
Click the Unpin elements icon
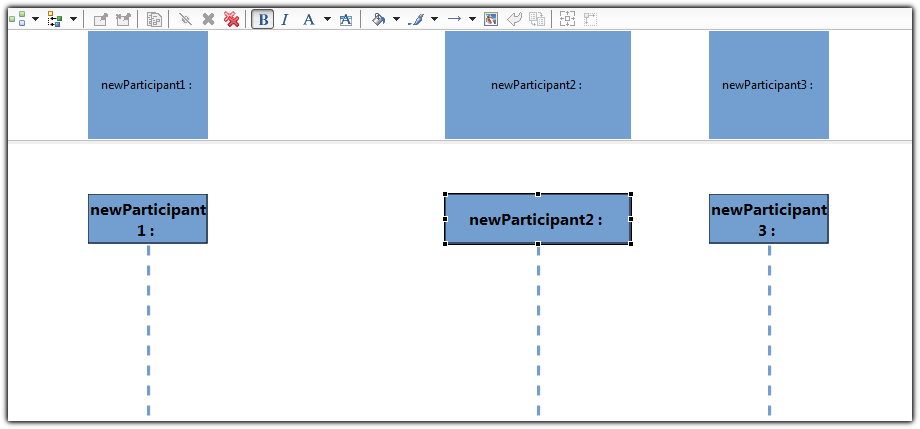123,19
